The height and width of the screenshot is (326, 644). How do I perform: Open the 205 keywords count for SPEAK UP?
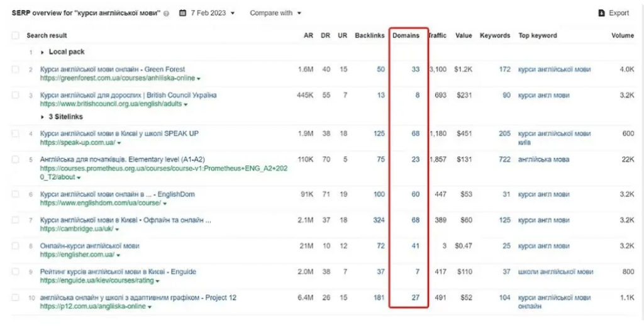(504, 133)
